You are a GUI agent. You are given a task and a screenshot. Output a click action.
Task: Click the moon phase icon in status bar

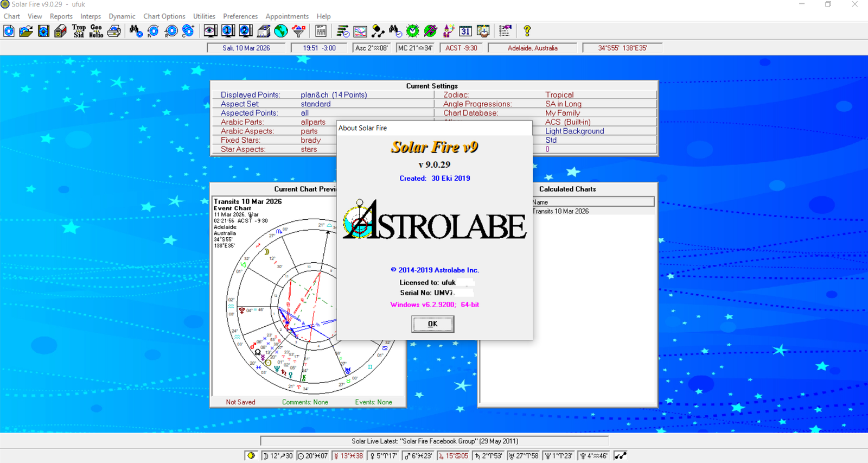pyautogui.click(x=251, y=455)
